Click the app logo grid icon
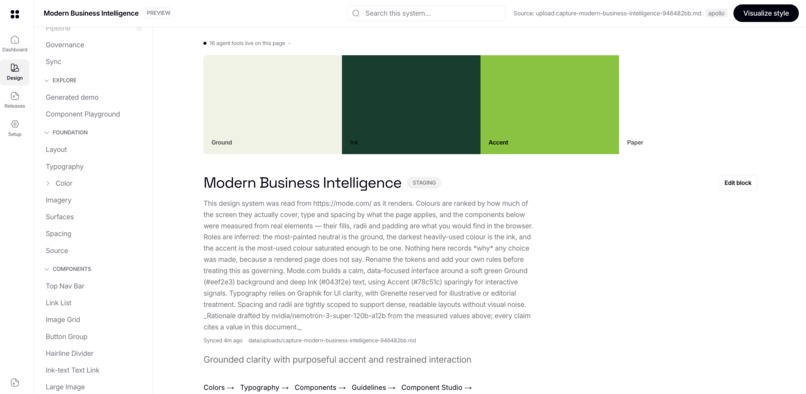This screenshot has width=806, height=394. click(15, 14)
